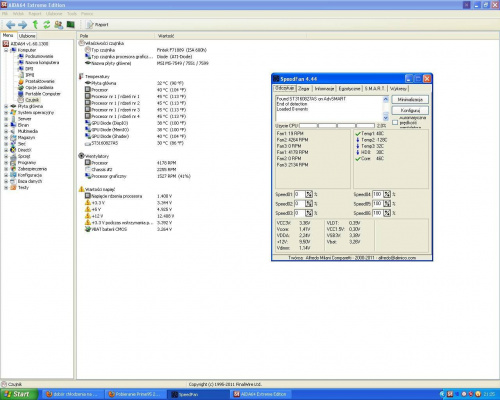Expand the Płyta główna tree node
The image size is (500, 400).
pyautogui.click(x=6, y=106)
